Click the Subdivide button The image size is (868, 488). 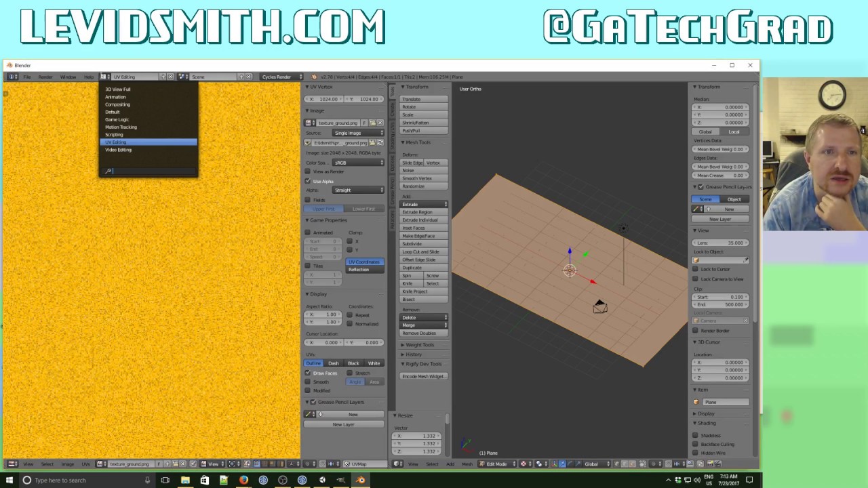pyautogui.click(x=425, y=243)
